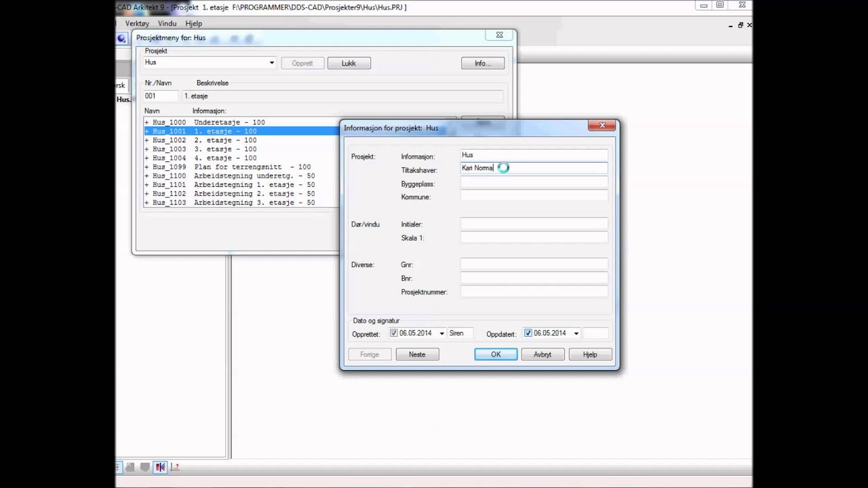Click the grey page icon in bottom toolbar
This screenshot has width=868, height=488.
click(130, 466)
